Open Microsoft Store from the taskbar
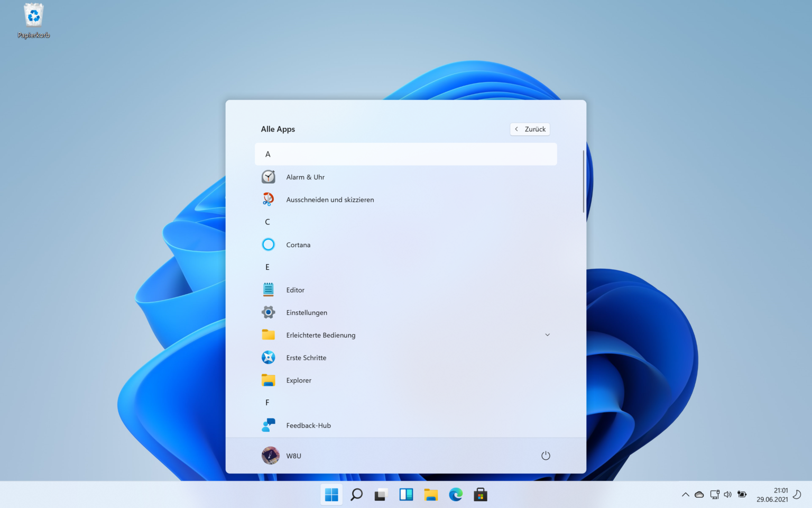Image resolution: width=812 pixels, height=508 pixels. tap(479, 494)
